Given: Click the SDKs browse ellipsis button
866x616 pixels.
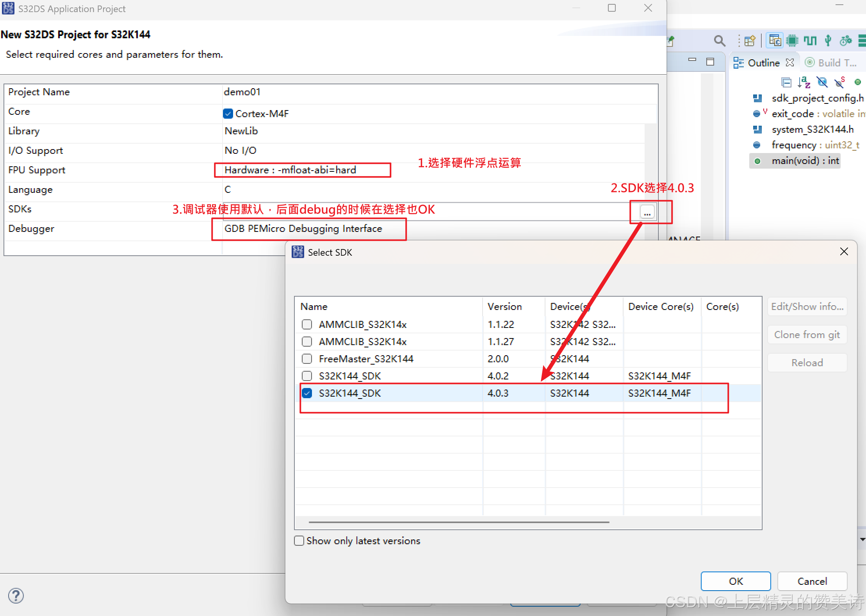Looking at the screenshot, I should (647, 212).
